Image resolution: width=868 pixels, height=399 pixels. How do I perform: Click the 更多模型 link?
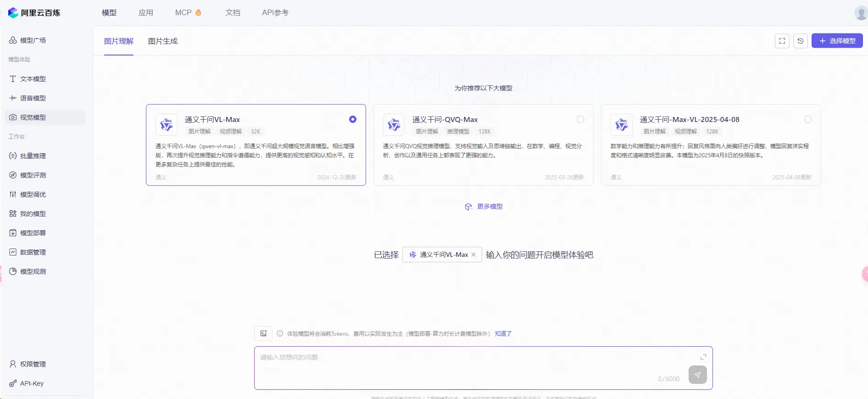click(484, 206)
